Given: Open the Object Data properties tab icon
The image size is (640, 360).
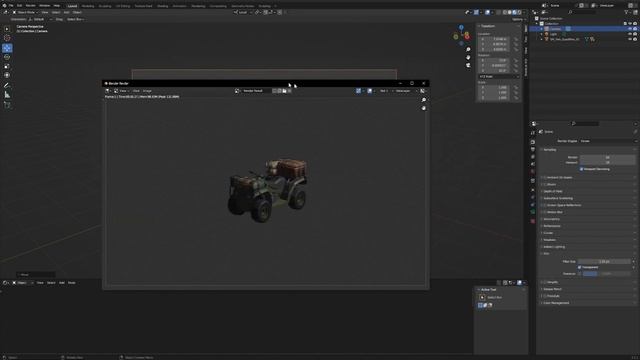Looking at the screenshot, I should pyautogui.click(x=533, y=213).
